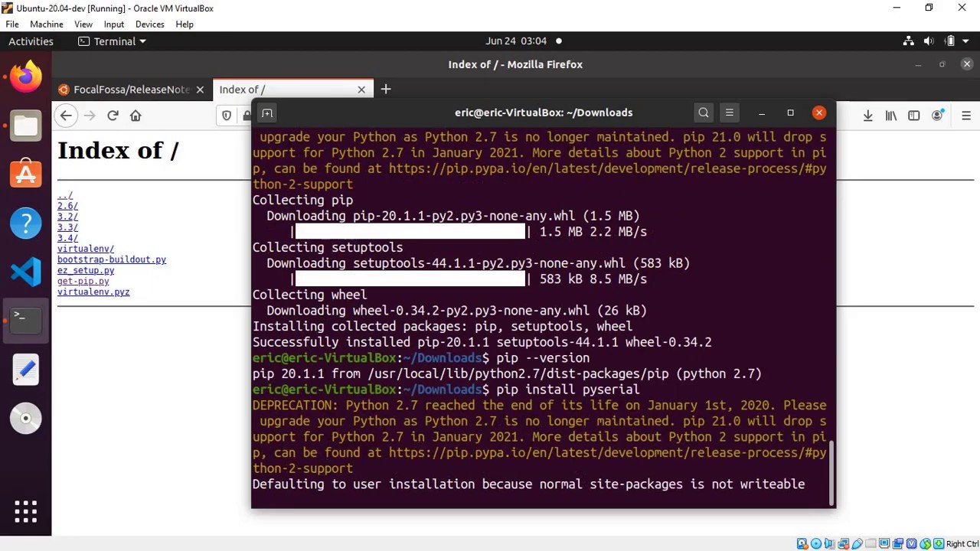Viewport: 980px width, 551px height.
Task: Expand the system menu arrow
Action: (x=966, y=41)
